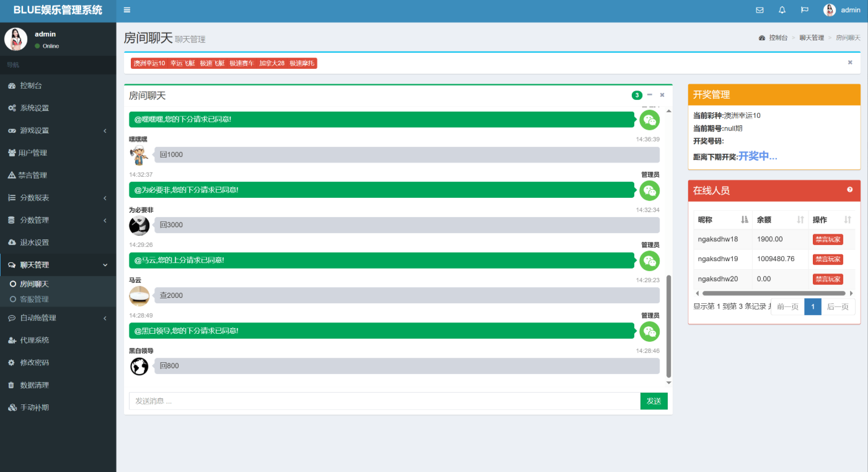Viewport: 868px width, 472px height.
Task: Focus the 发送消息 chat input field
Action: coord(384,401)
